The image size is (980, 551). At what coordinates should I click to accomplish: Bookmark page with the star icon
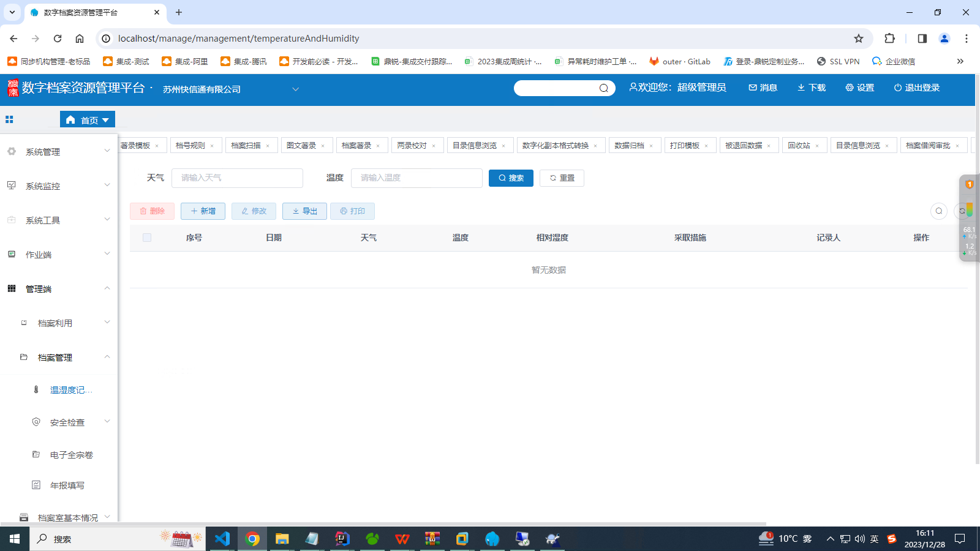[x=859, y=39]
